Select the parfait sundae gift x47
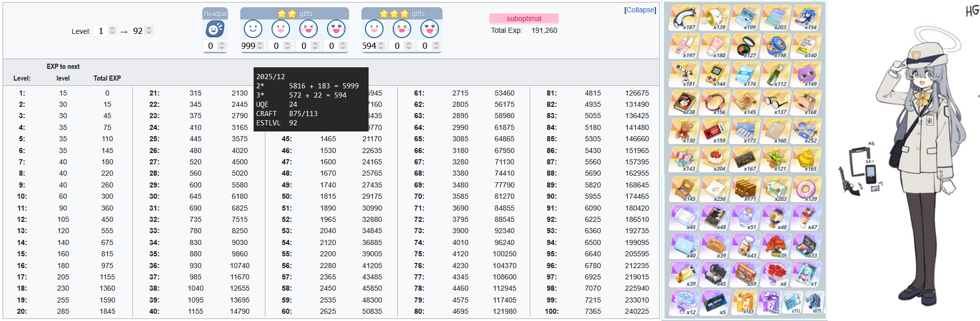This screenshot has height=321, width=980. [806, 218]
